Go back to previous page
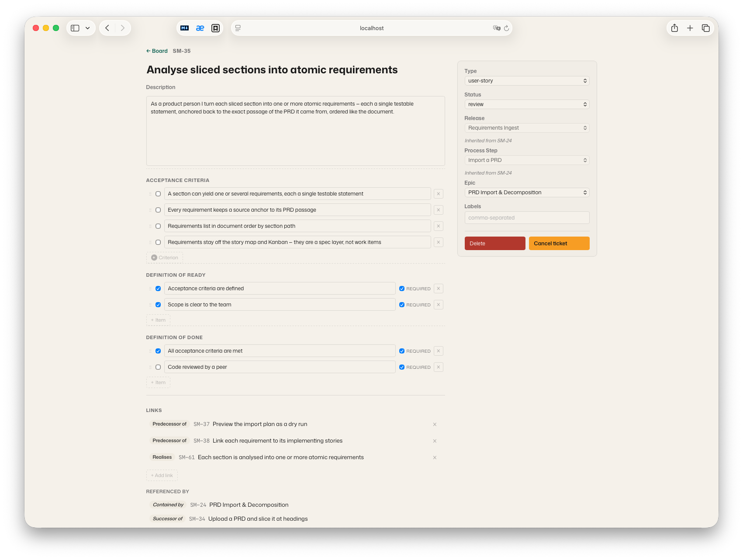The width and height of the screenshot is (743, 560). point(107,28)
